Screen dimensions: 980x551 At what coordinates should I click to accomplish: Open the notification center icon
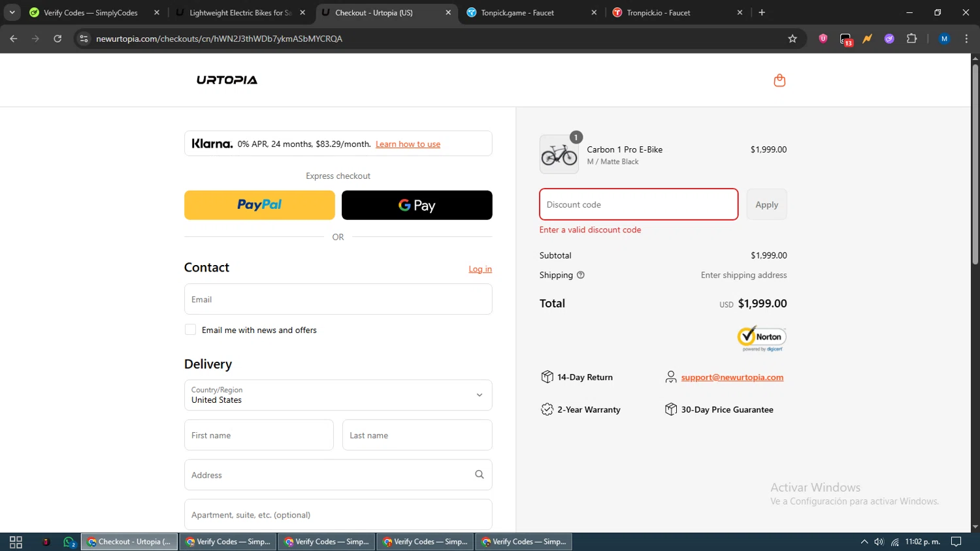point(956,542)
